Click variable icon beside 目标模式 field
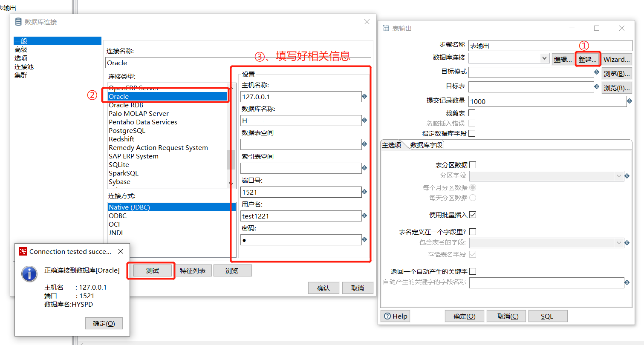Viewport: 644px width, 345px height. [597, 73]
